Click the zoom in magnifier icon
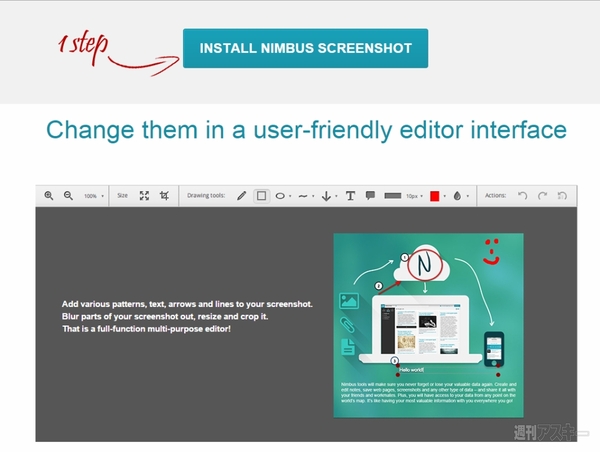 coord(49,196)
